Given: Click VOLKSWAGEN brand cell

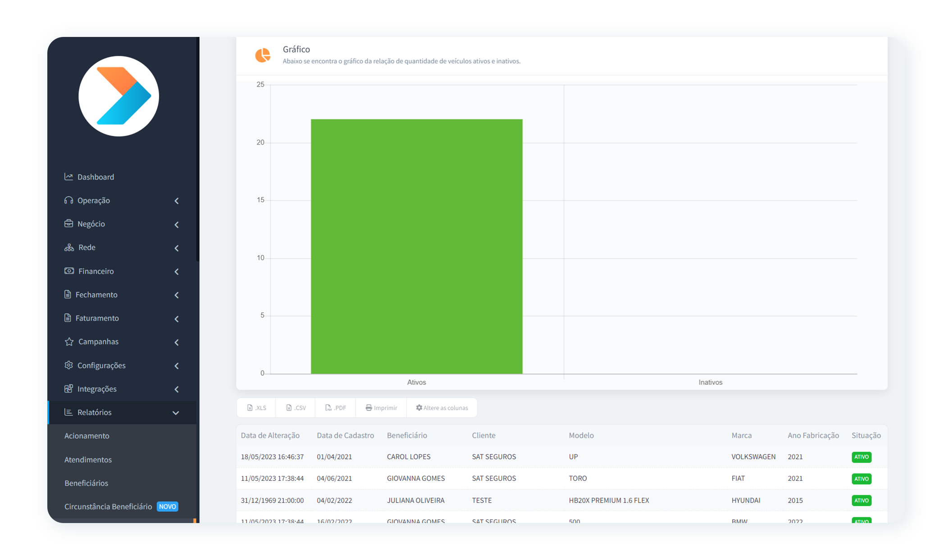Looking at the screenshot, I should 753,456.
